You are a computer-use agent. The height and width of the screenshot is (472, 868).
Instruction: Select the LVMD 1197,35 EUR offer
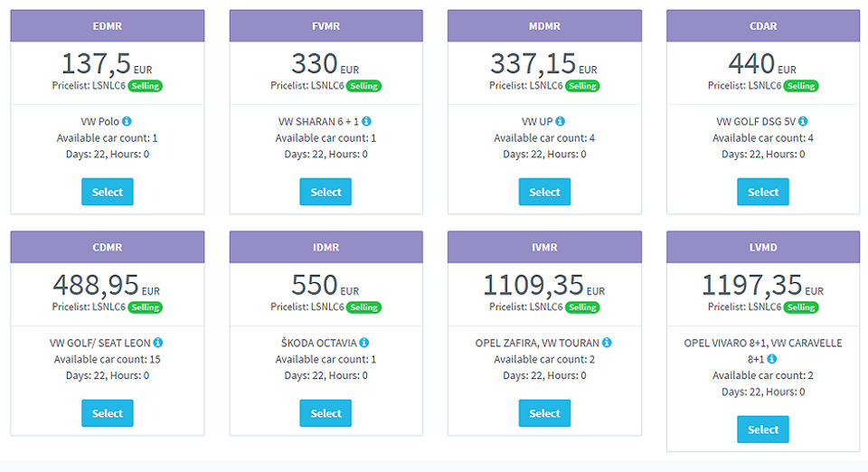pyautogui.click(x=762, y=430)
